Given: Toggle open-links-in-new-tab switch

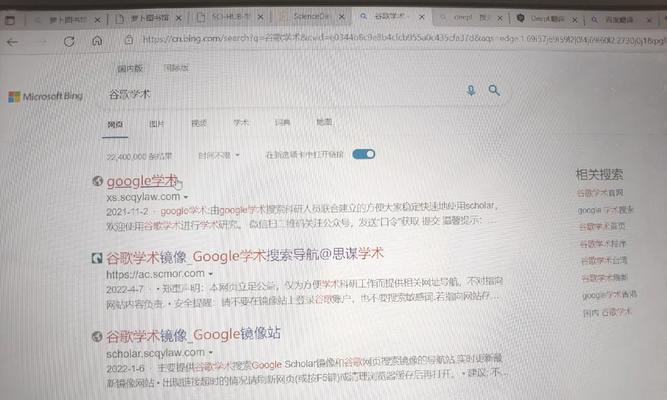Looking at the screenshot, I should [364, 154].
